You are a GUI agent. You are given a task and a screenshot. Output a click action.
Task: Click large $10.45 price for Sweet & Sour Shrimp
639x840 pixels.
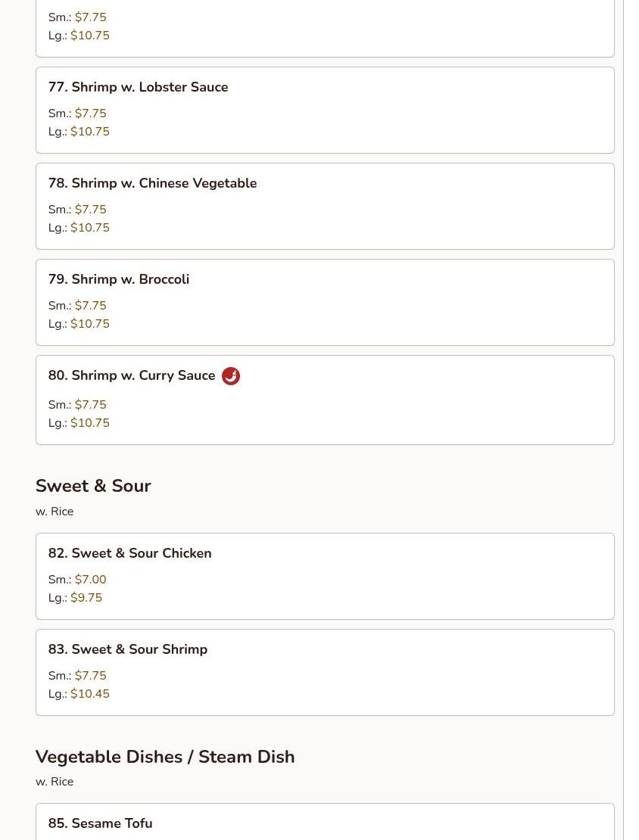pos(90,694)
